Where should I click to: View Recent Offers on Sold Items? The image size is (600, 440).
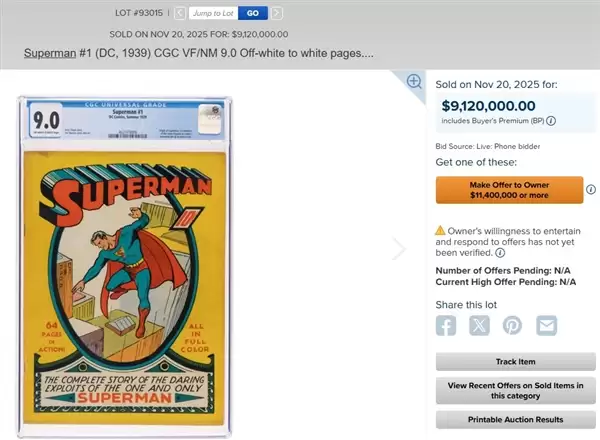point(515,391)
